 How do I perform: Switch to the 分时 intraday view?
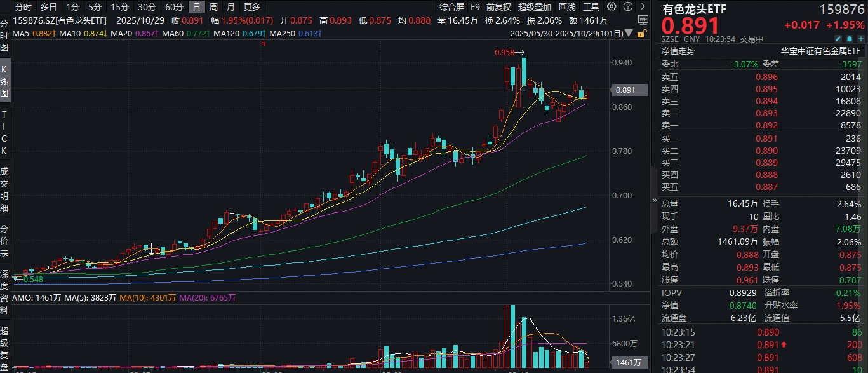(20, 7)
